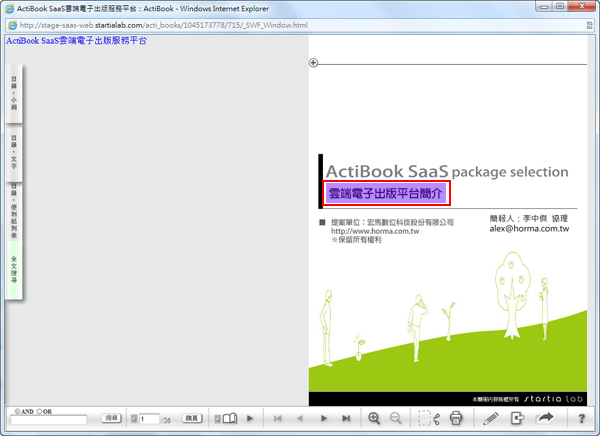This screenshot has width=600, height=436.
Task: Click the compatibility view icon in address bar
Action: [590, 25]
